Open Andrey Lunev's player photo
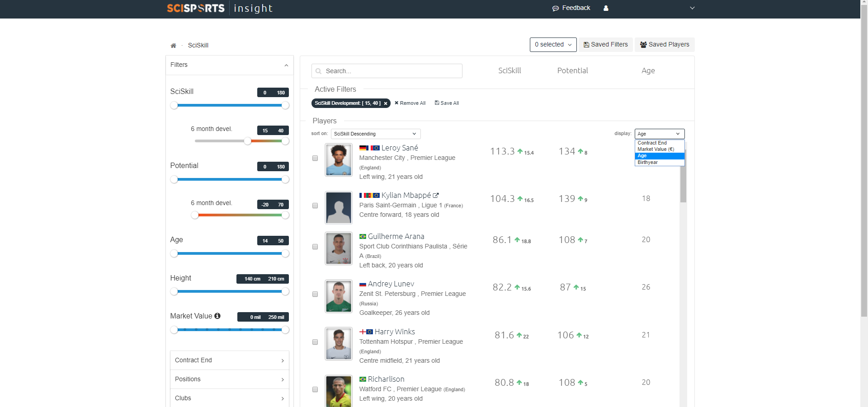Image resolution: width=868 pixels, height=407 pixels. (x=339, y=296)
